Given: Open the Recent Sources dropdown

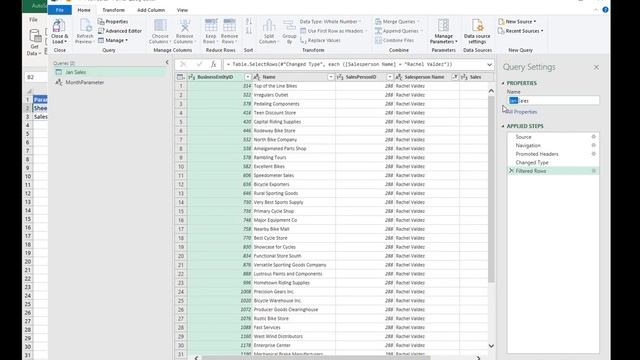Looking at the screenshot, I should pyautogui.click(x=521, y=31).
